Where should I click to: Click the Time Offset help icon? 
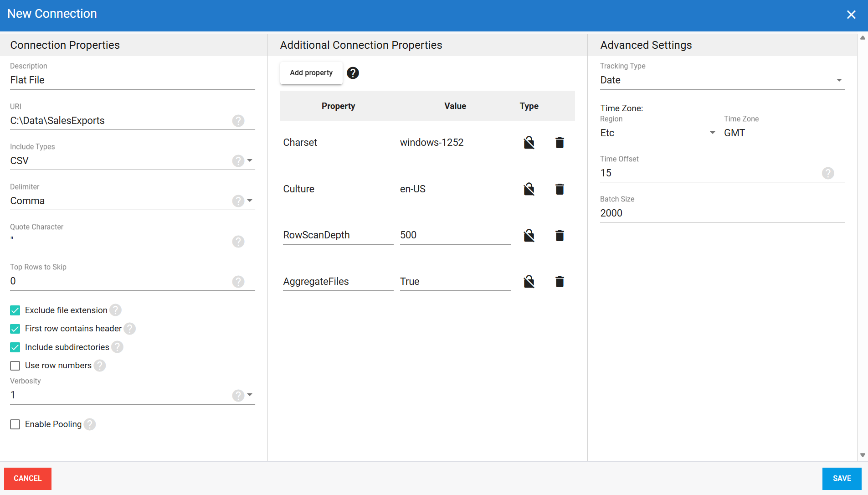[828, 173]
